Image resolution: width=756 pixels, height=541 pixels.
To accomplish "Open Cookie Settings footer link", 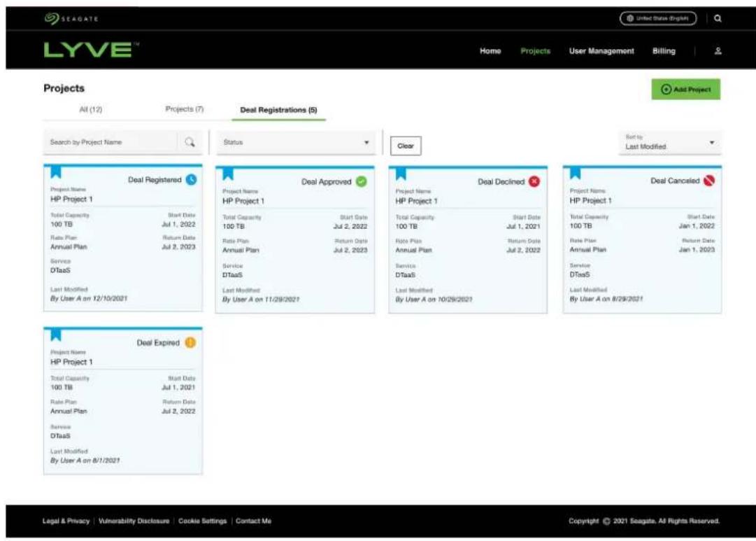I will (x=203, y=521).
